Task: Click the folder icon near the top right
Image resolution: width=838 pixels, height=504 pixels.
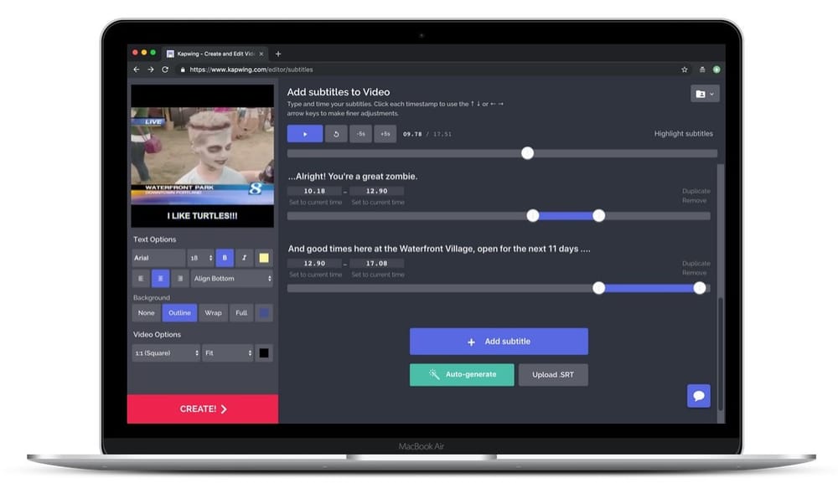Action: click(702, 93)
